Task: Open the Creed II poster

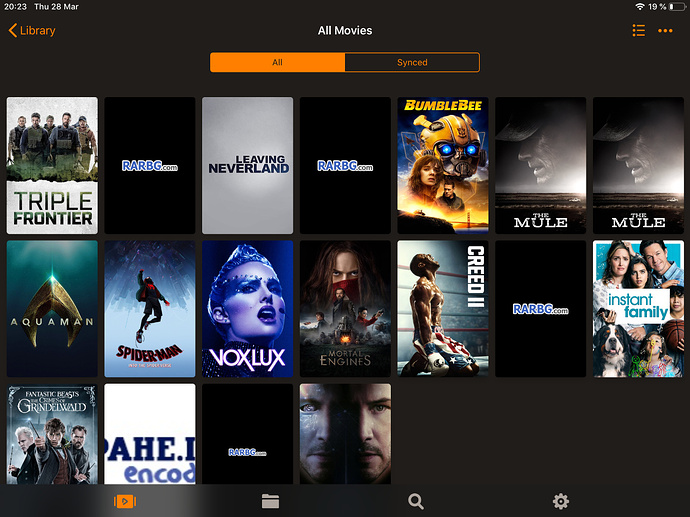Action: pyautogui.click(x=443, y=309)
